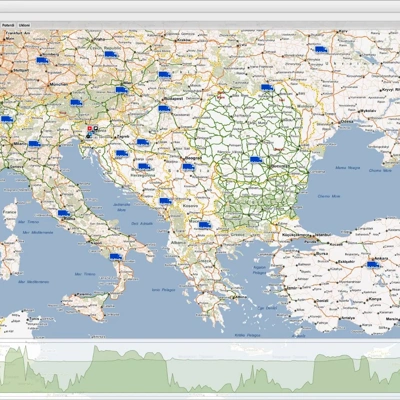Select the truck marker near Beograd
Viewport: 400px width, 400px height.
pos(188,167)
